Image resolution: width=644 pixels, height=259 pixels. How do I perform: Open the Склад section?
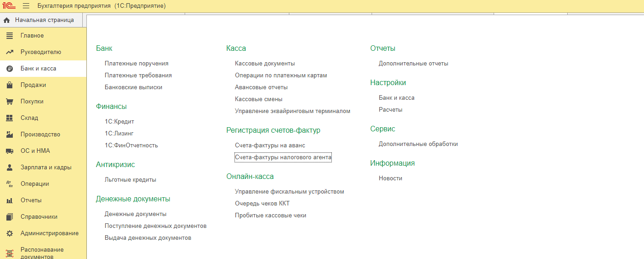click(x=43, y=118)
